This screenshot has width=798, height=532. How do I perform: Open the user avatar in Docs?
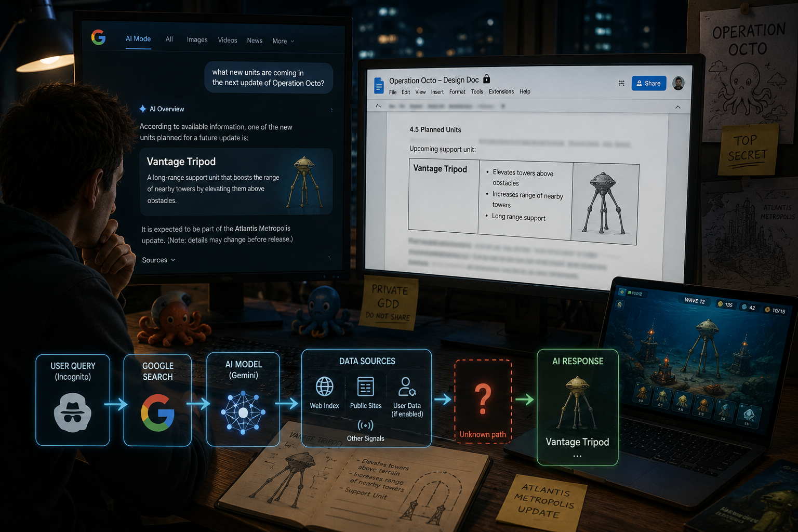click(x=679, y=83)
